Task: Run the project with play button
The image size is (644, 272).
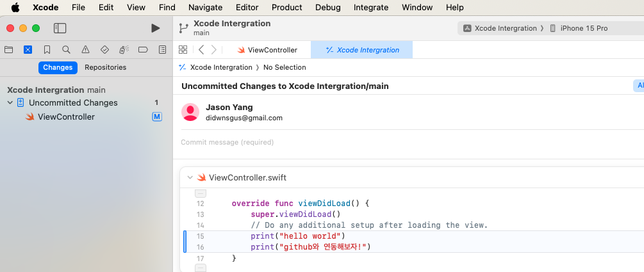Action: tap(155, 28)
